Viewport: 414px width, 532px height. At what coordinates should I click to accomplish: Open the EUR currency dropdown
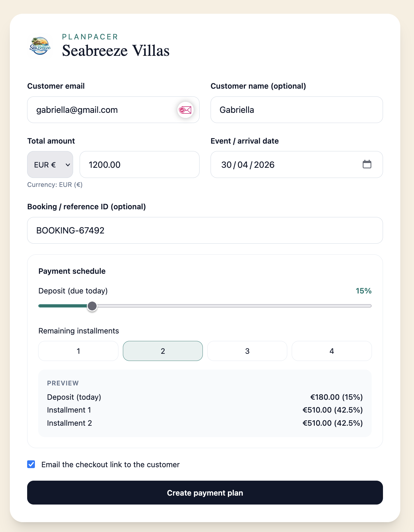tap(50, 164)
